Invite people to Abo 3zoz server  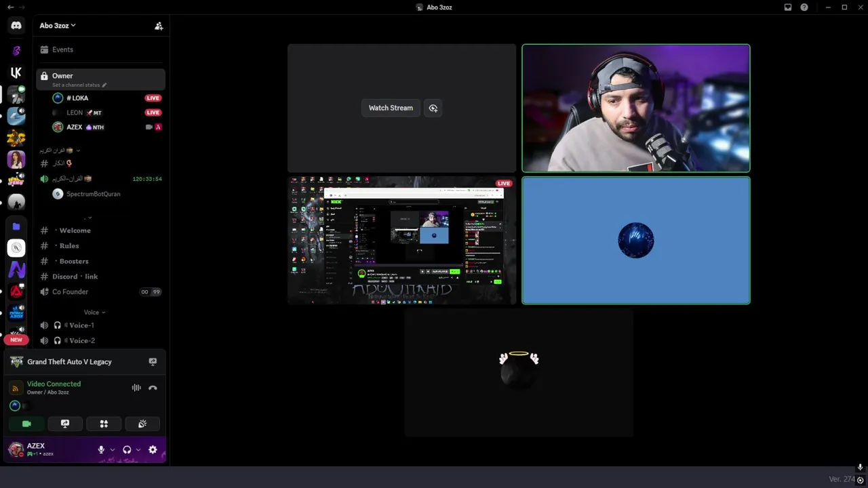click(x=159, y=26)
